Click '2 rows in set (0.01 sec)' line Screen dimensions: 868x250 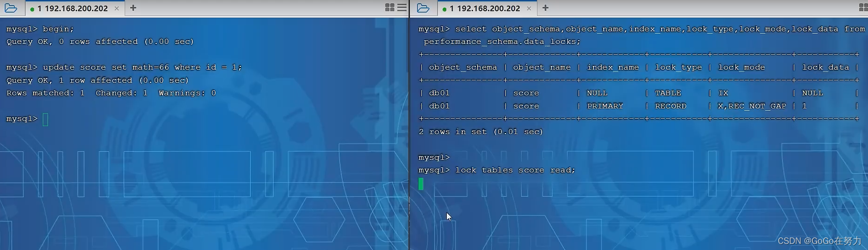coord(481,132)
